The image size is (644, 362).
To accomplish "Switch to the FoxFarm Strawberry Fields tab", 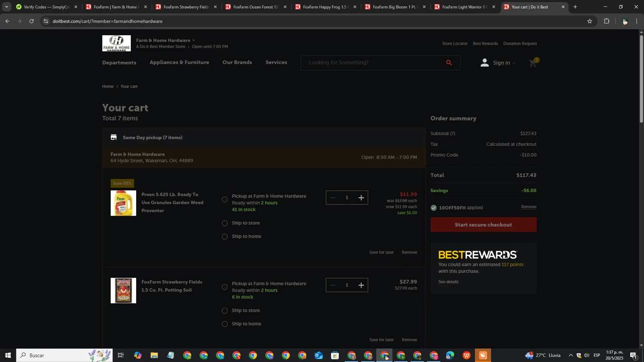I will pos(186,7).
